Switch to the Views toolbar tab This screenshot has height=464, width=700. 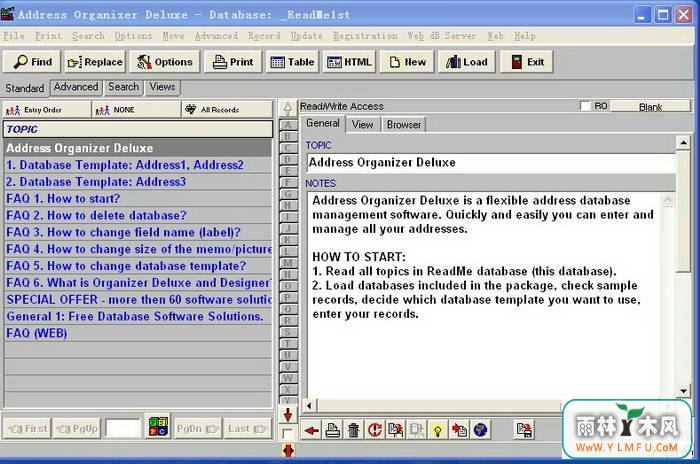point(162,87)
